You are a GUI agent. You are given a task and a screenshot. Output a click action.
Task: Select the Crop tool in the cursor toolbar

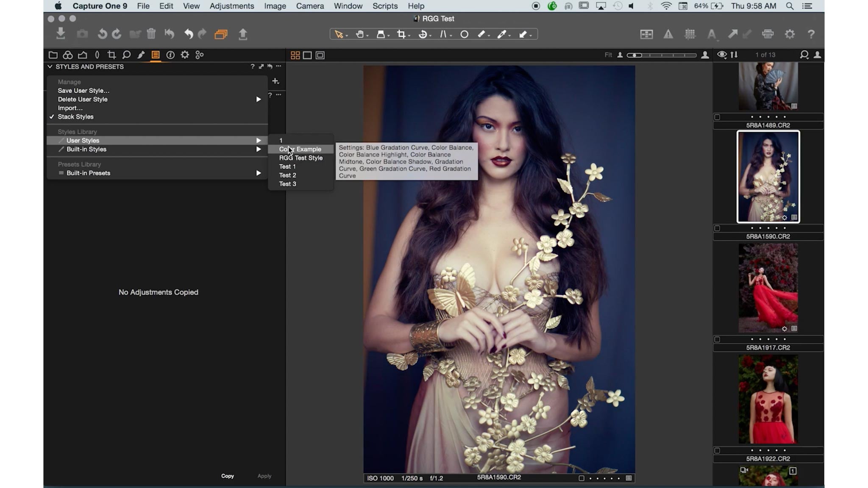pyautogui.click(x=401, y=34)
